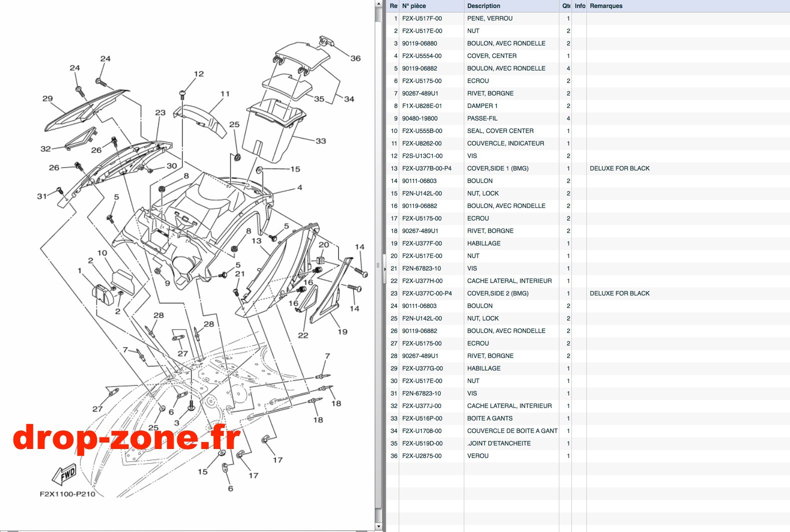Select COUVERCLE DE BOITE A GANT description
This screenshot has width=790, height=532.
coord(512,431)
